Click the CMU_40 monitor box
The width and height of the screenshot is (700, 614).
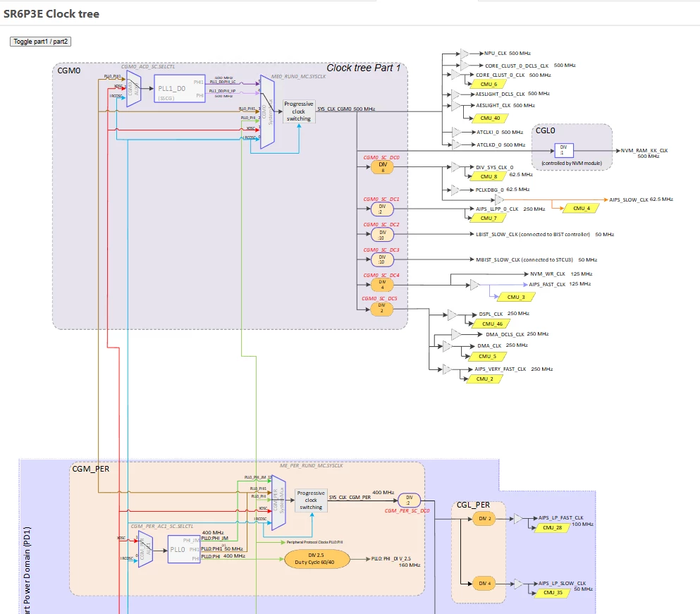[490, 118]
